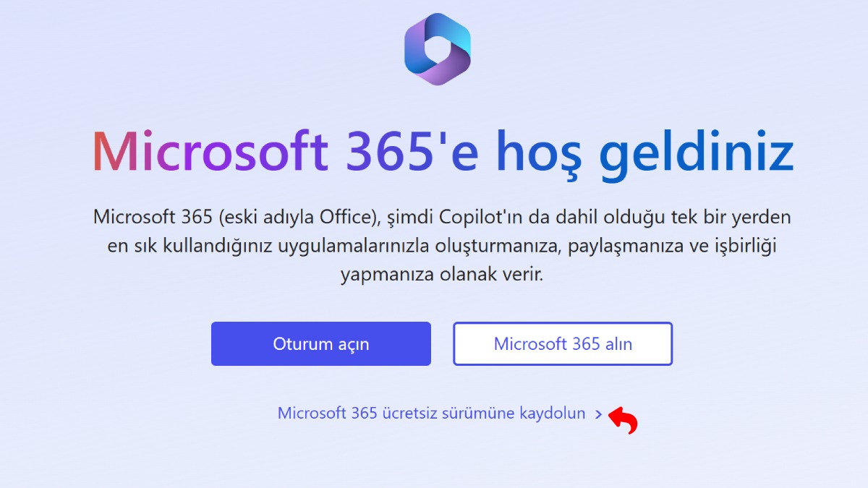Viewport: 868px width, 488px height.
Task: Click the line yapmanıza olanak verir
Action: (441, 276)
